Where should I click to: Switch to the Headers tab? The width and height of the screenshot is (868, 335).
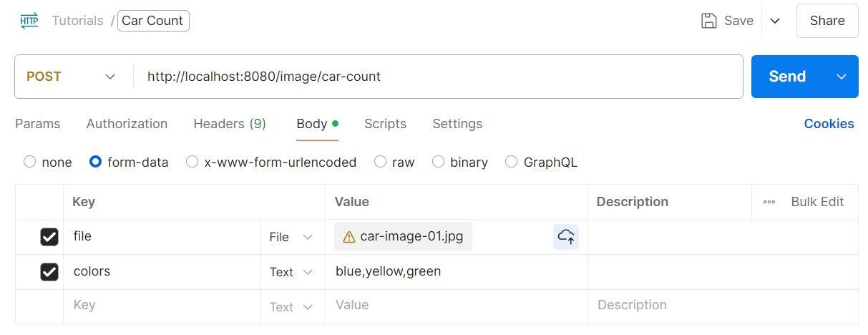click(x=229, y=124)
